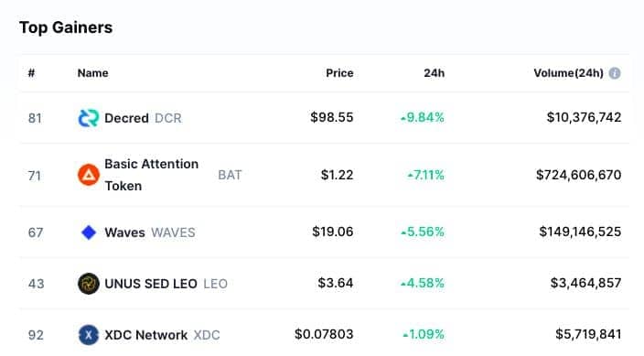Viewport: 644px width, 356px height.
Task: Click the XDC Network logo icon
Action: 89,335
